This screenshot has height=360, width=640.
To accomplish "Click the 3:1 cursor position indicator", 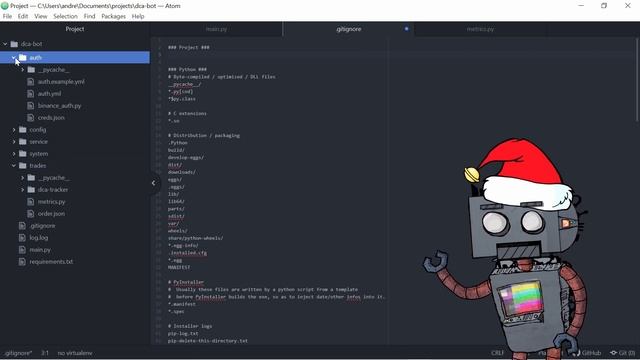I will pyautogui.click(x=45, y=353).
